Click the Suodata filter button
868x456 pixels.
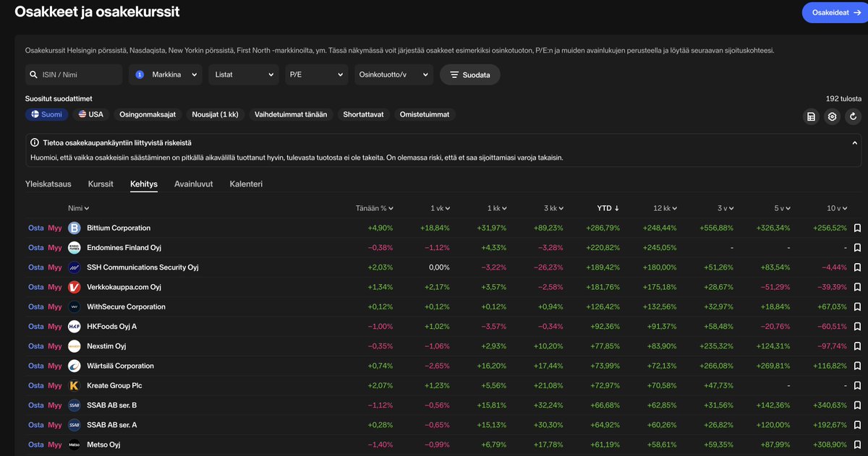(470, 74)
